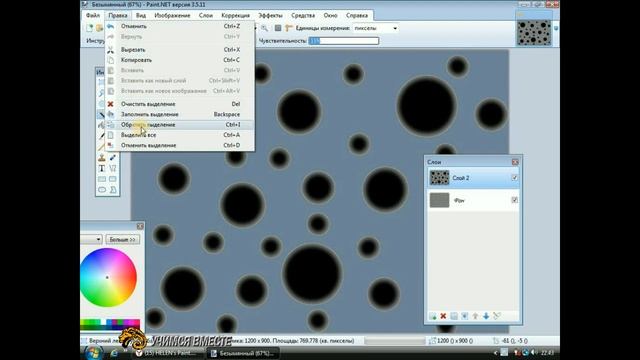640x360 pixels.
Task: Click the New file toolbar icon
Action: click(90, 28)
